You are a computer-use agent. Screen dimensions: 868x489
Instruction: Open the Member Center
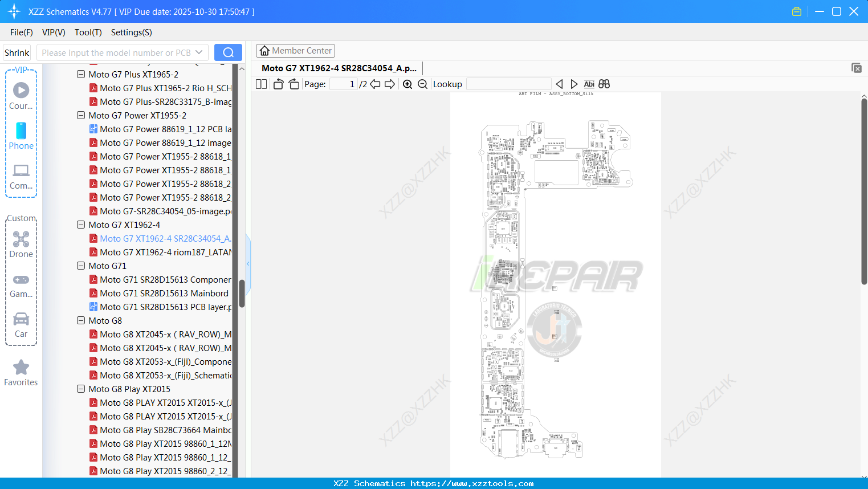coord(295,51)
